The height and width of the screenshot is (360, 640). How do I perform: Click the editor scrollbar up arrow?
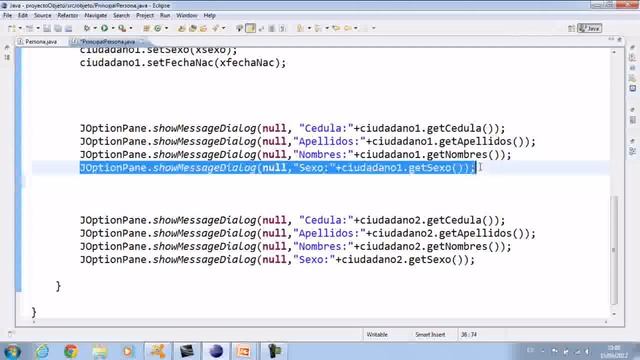(614, 52)
